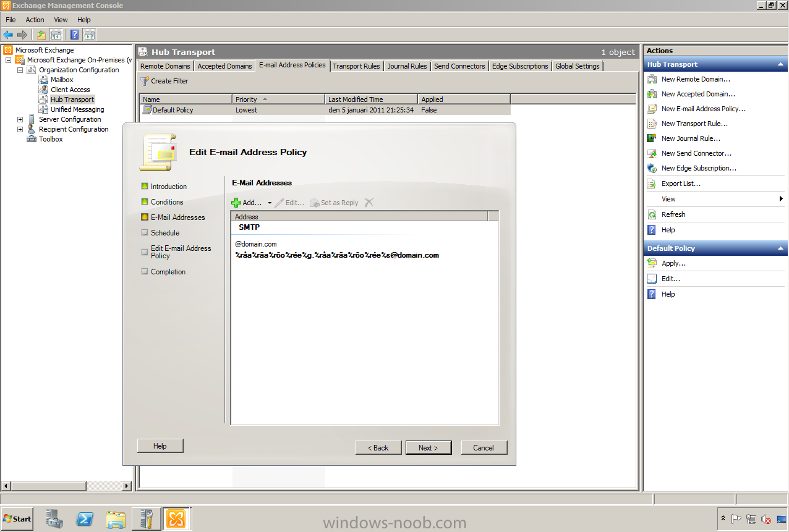Viewport: 789px width, 532px height.
Task: Click the Back arrow toolbar icon
Action: point(8,35)
